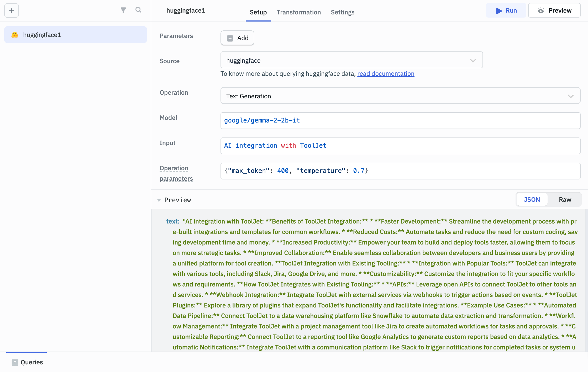Image resolution: width=588 pixels, height=372 pixels.
Task: Add a new parameter
Action: coord(237,38)
